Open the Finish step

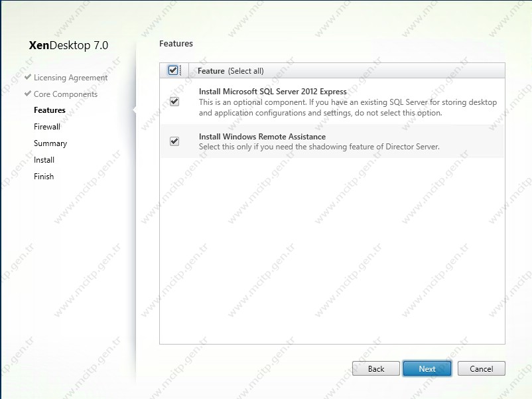(x=44, y=177)
